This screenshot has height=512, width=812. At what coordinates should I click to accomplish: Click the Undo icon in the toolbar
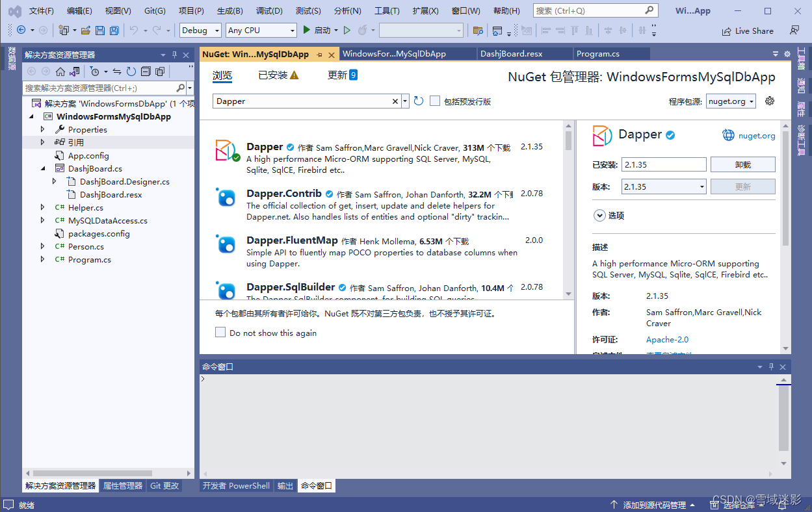click(x=135, y=30)
